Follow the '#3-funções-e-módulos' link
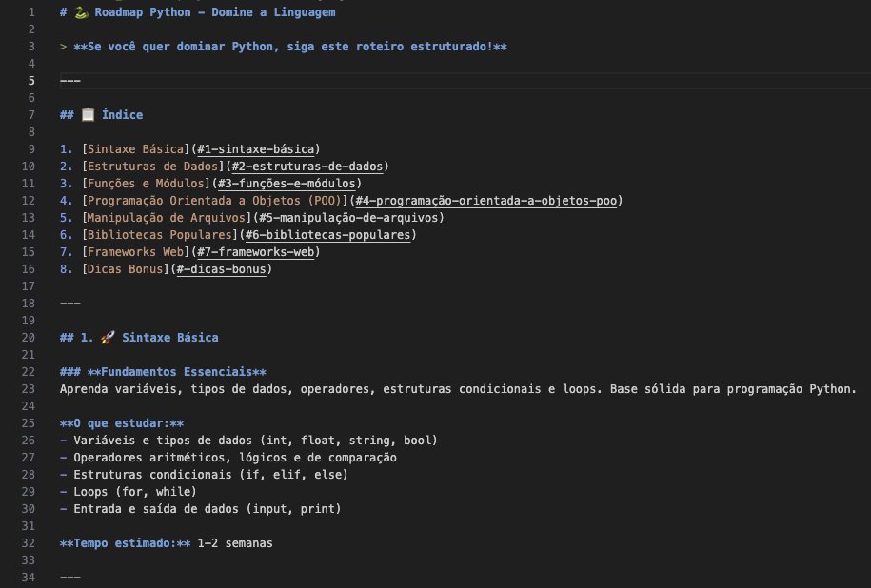Image resolution: width=871 pixels, height=588 pixels. click(x=287, y=184)
